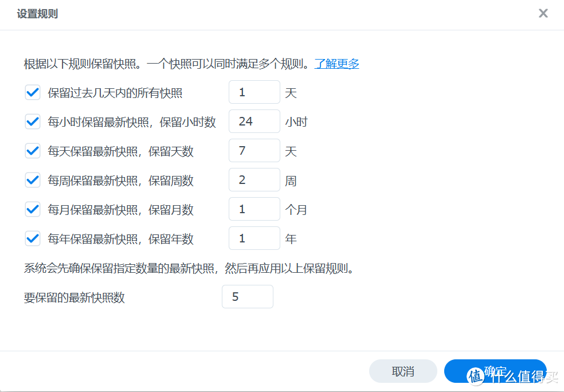Close the 设置规则 dialog
Viewport: 564px width, 392px height.
tap(543, 13)
